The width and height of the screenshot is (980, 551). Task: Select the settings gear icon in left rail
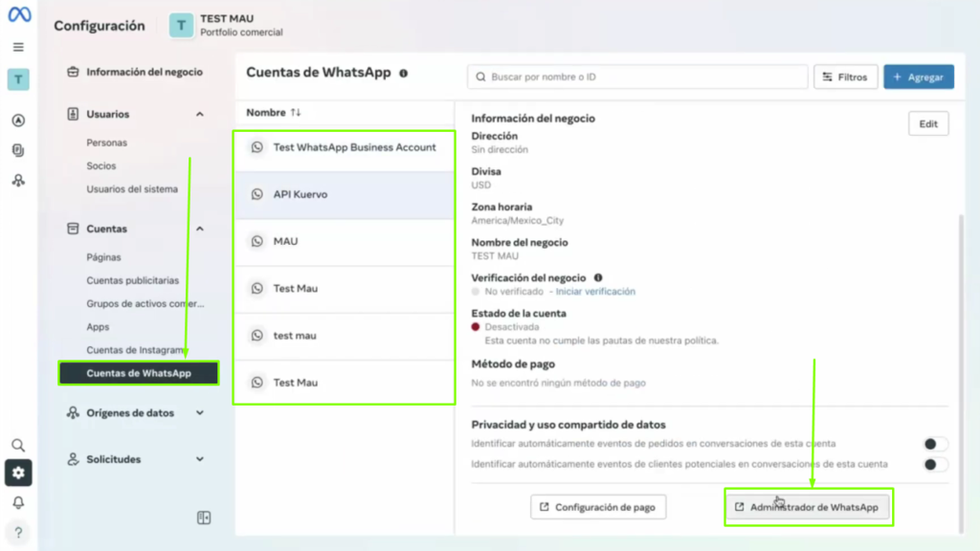click(18, 473)
